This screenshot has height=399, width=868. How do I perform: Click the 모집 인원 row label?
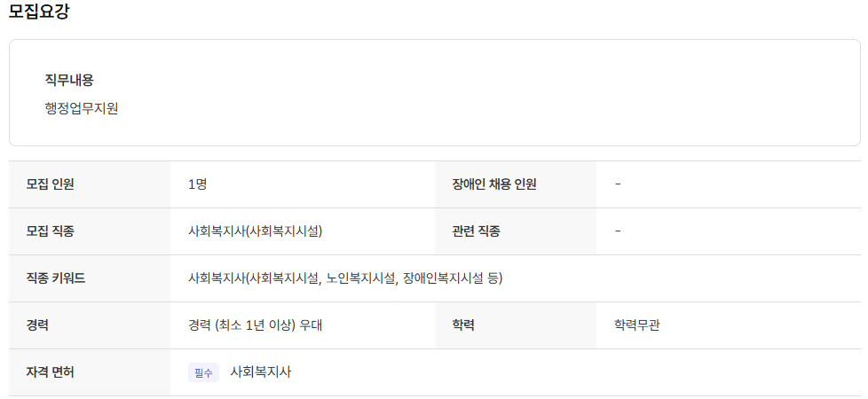51,184
